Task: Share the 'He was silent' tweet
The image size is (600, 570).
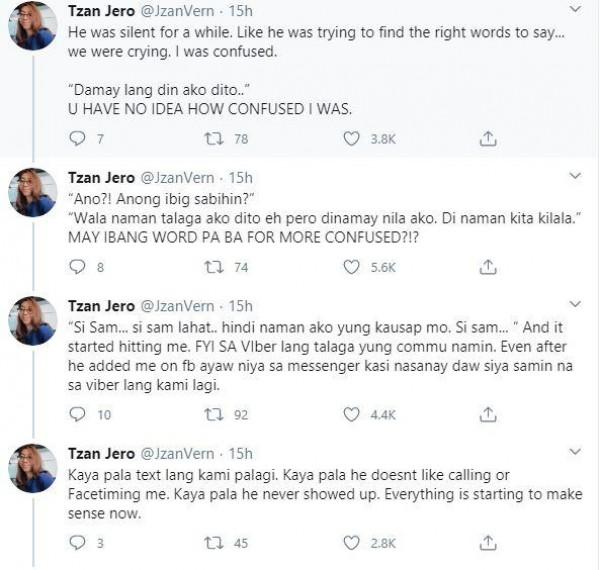Action: click(x=488, y=139)
